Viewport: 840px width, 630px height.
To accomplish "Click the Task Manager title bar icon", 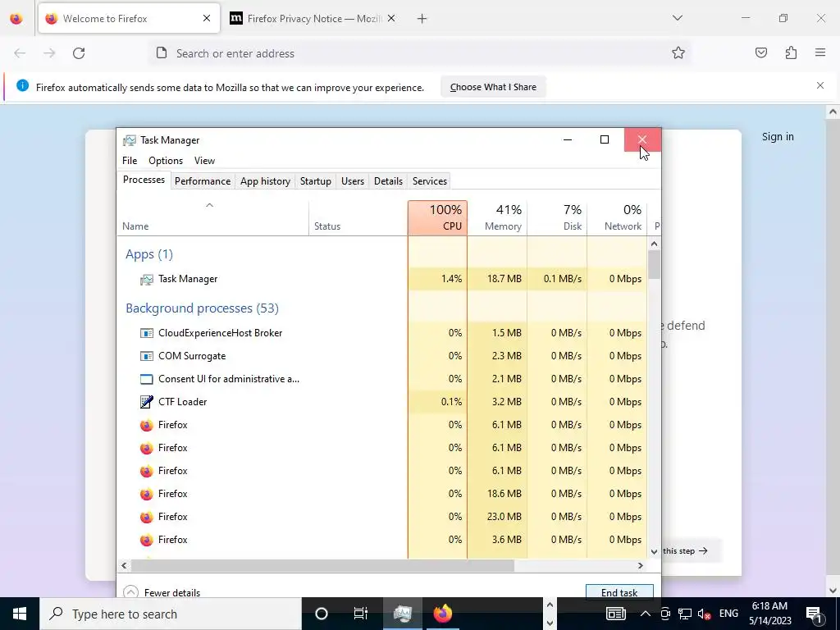I will [129, 140].
